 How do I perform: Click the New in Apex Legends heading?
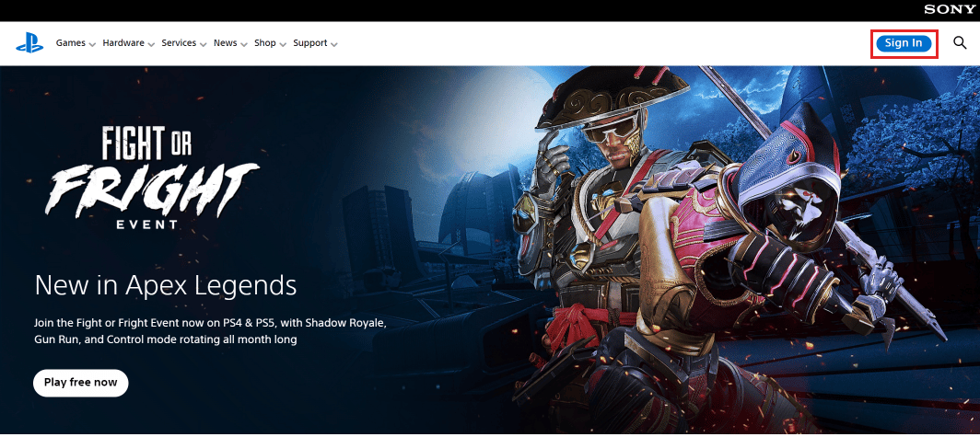point(166,285)
